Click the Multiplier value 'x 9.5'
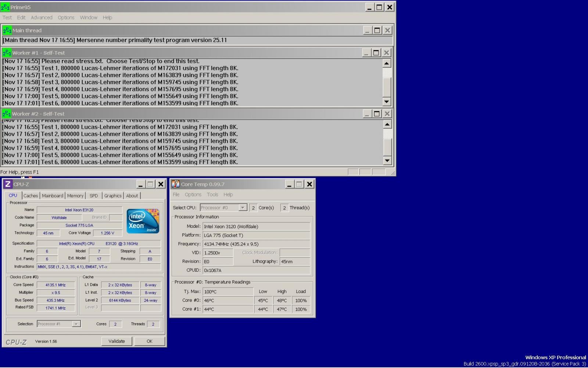 pos(55,293)
